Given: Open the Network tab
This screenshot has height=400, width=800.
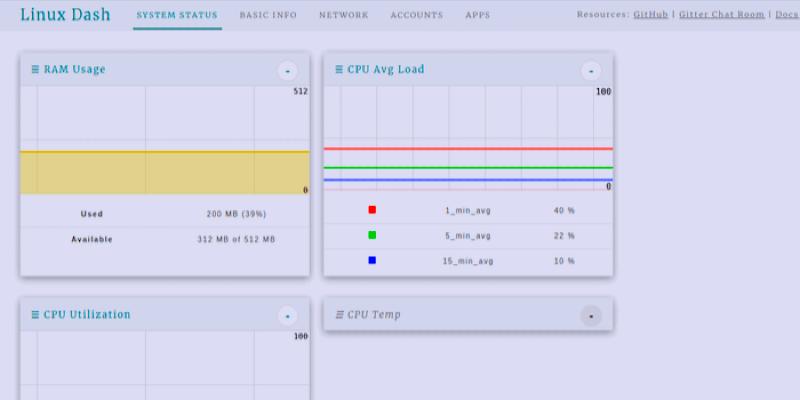Looking at the screenshot, I should click(343, 15).
